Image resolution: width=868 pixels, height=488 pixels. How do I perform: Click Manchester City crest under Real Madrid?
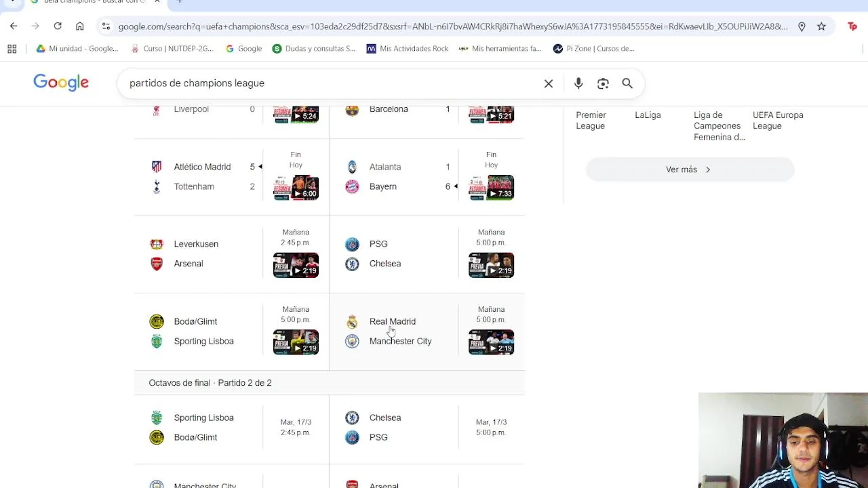[352, 341]
